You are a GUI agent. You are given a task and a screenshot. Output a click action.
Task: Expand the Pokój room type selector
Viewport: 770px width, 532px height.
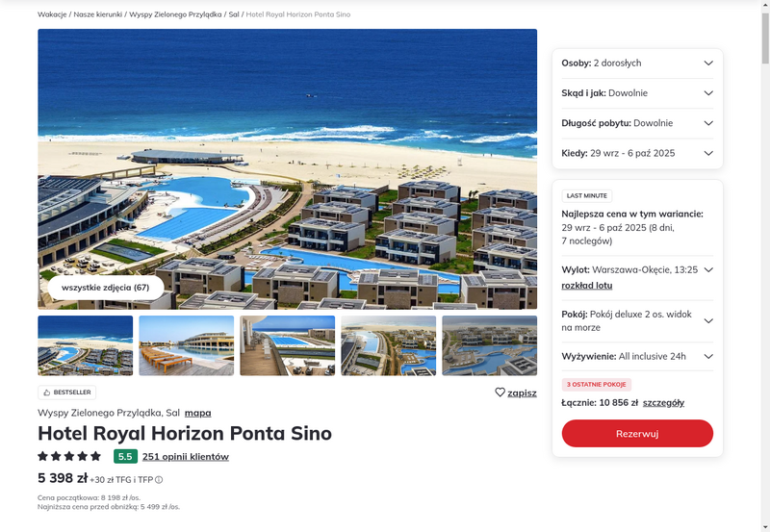[x=637, y=321]
